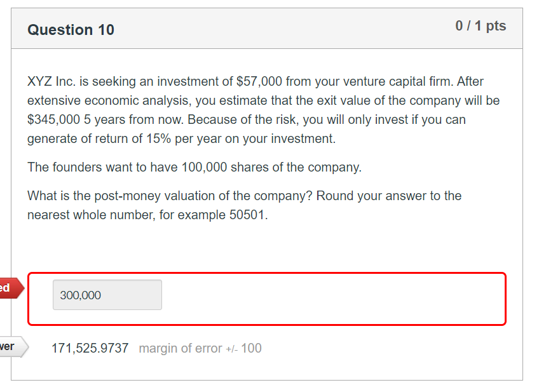Click the 'Correct Answer' arrow badge
Image resolution: width=539 pixels, height=392 pixels.
pyautogui.click(x=11, y=347)
